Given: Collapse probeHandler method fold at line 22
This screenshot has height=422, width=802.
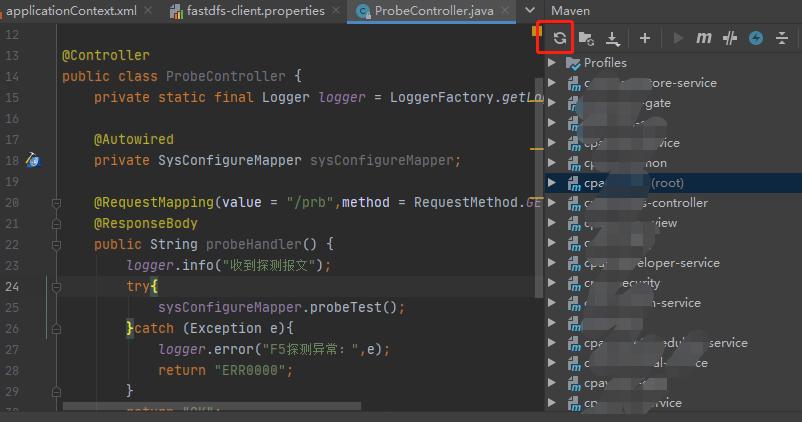Looking at the screenshot, I should (56, 245).
